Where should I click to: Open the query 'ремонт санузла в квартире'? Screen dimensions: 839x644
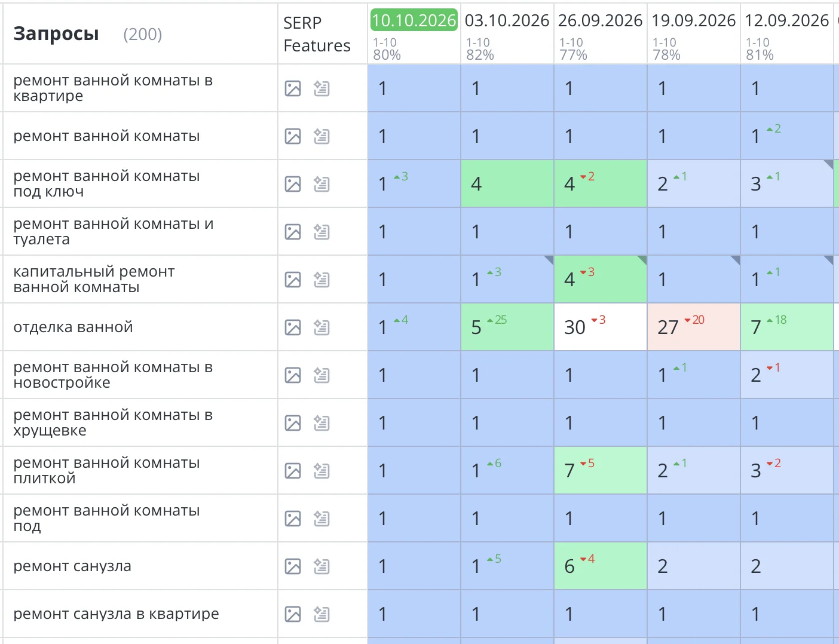tap(116, 614)
